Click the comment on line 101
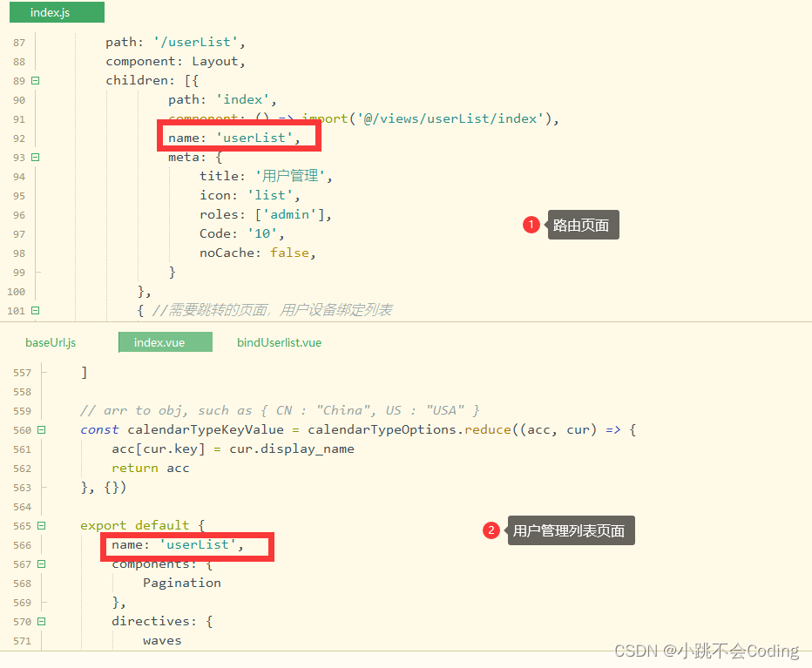Viewport: 812px width, 668px height. [x=273, y=310]
